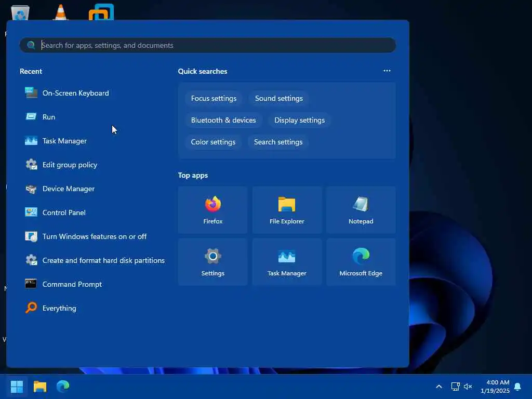The height and width of the screenshot is (399, 532).
Task: Open Search settings quick search
Action: 278,142
